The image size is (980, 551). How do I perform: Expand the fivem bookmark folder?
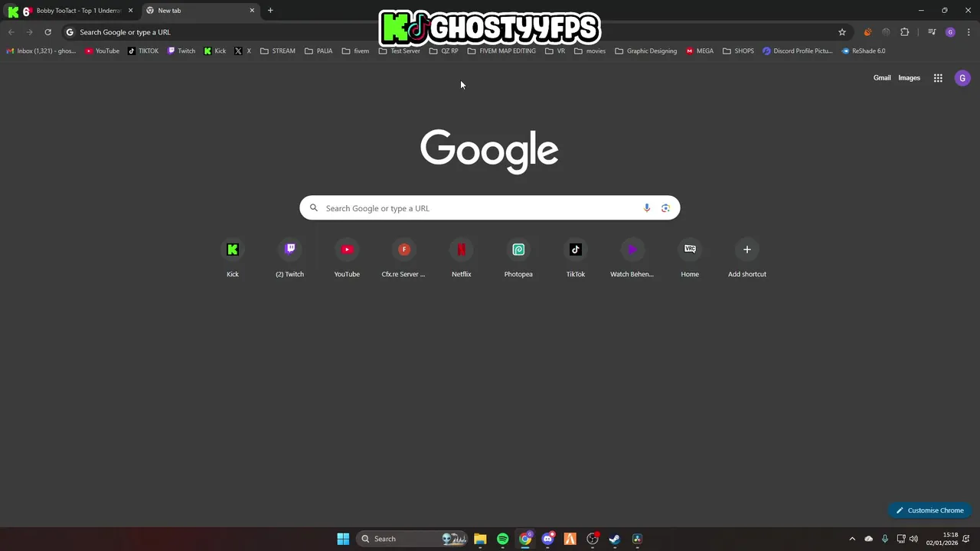[355, 51]
